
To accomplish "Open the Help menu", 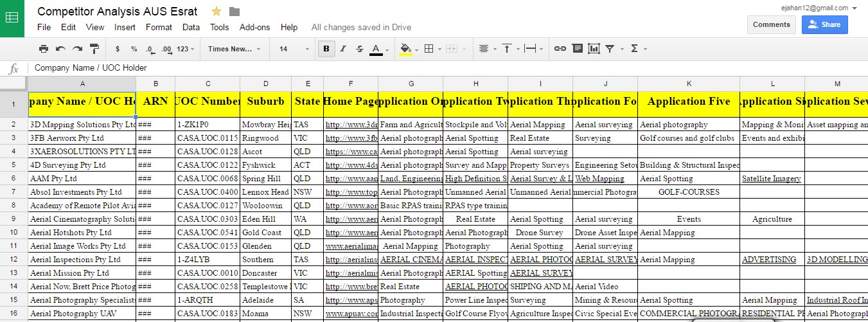I will pyautogui.click(x=289, y=28).
